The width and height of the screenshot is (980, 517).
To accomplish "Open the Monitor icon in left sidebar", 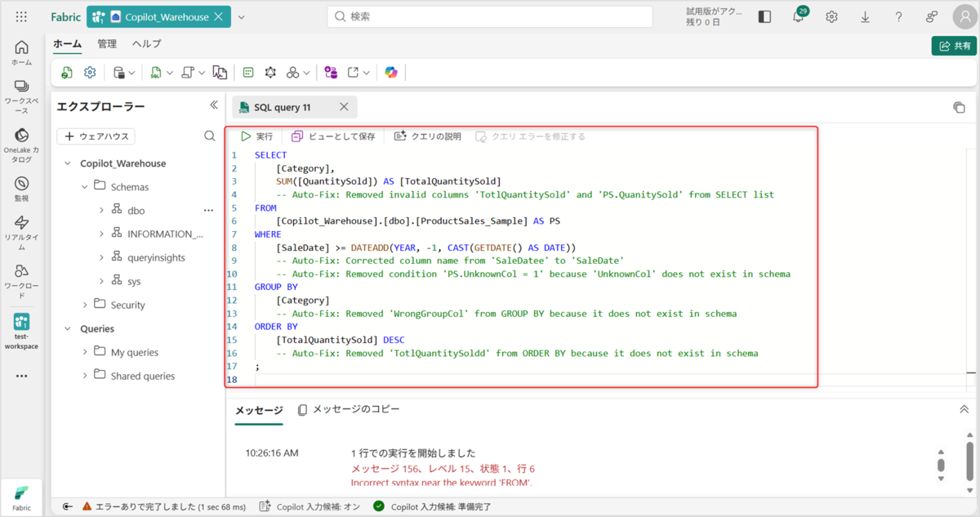I will [22, 189].
